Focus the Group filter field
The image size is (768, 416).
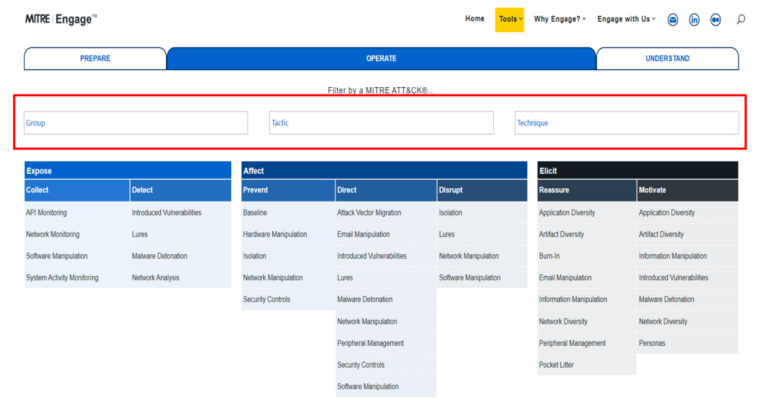(x=136, y=123)
